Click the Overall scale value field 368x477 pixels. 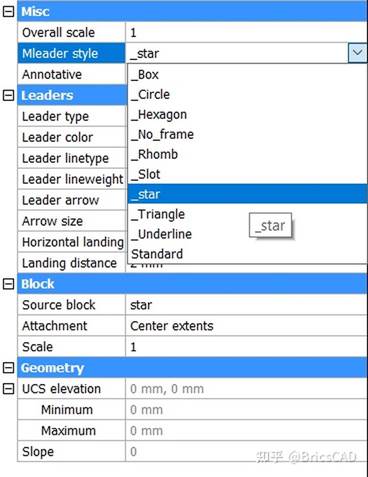[x=246, y=33]
